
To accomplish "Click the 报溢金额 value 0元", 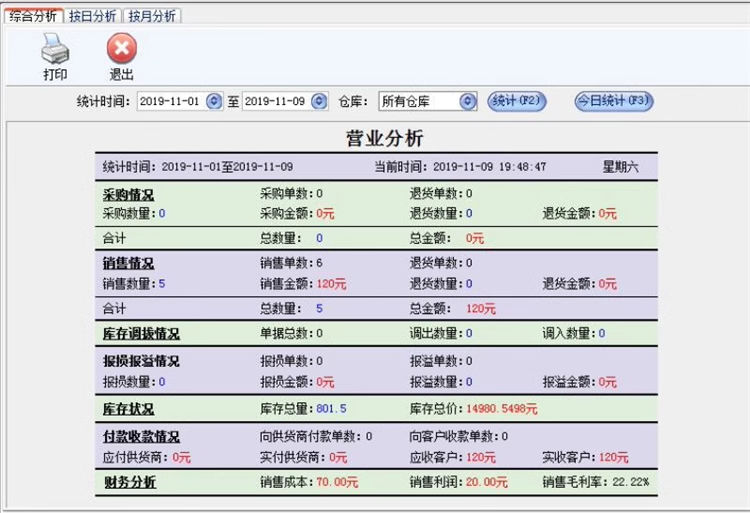I will (x=607, y=382).
